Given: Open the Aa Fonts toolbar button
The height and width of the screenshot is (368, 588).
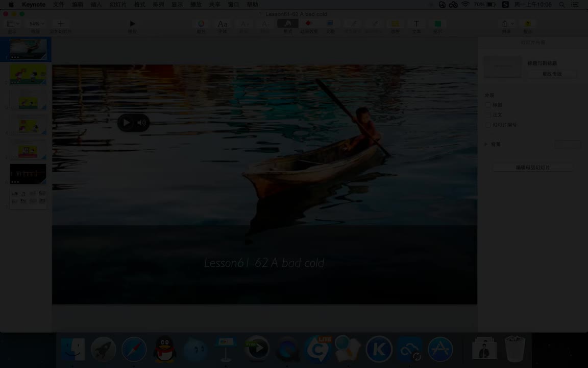Looking at the screenshot, I should point(223,24).
